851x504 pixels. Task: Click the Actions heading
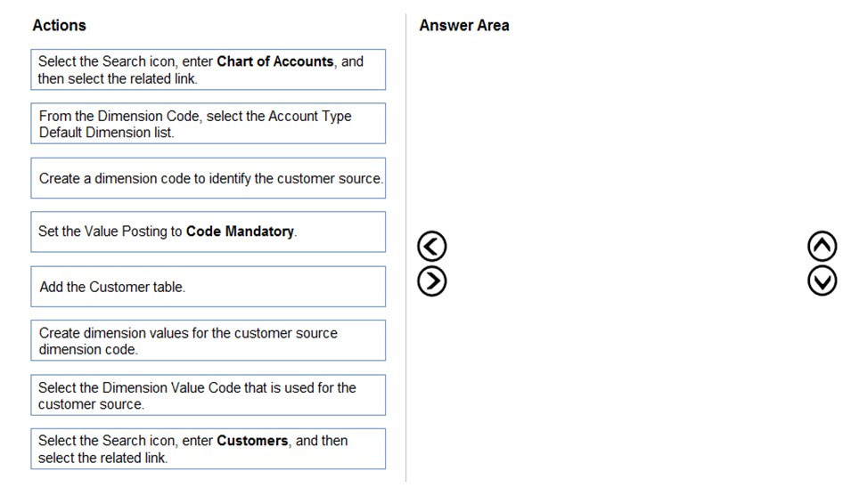[59, 26]
